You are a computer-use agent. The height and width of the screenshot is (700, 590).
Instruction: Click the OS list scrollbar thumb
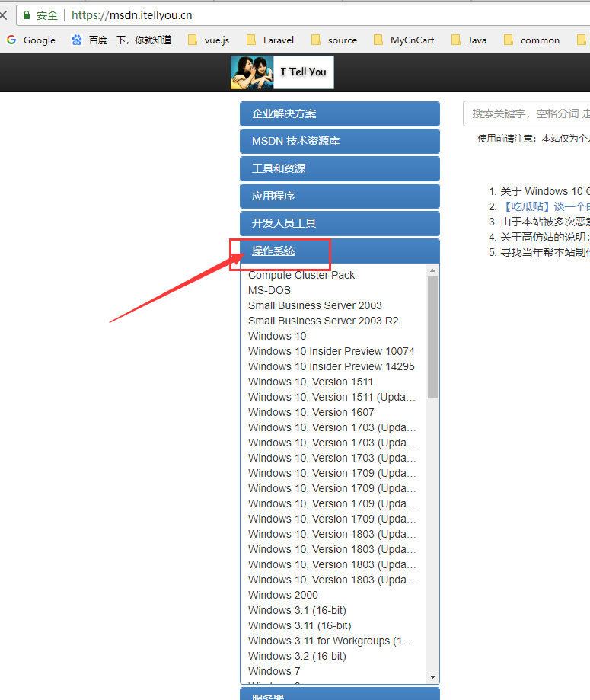click(x=432, y=337)
